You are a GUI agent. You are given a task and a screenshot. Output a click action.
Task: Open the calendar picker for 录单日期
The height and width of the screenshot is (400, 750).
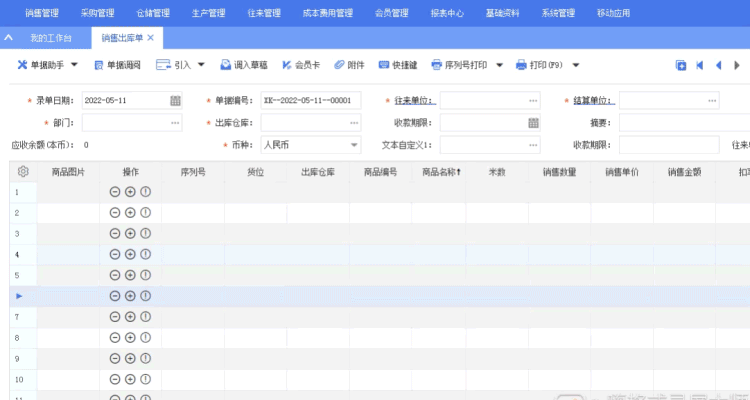coord(176,101)
